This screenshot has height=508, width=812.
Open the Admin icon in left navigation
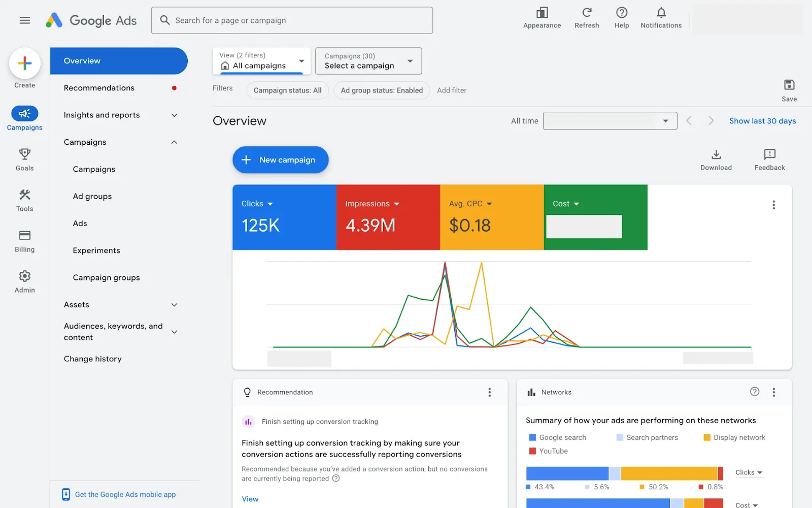pyautogui.click(x=24, y=276)
